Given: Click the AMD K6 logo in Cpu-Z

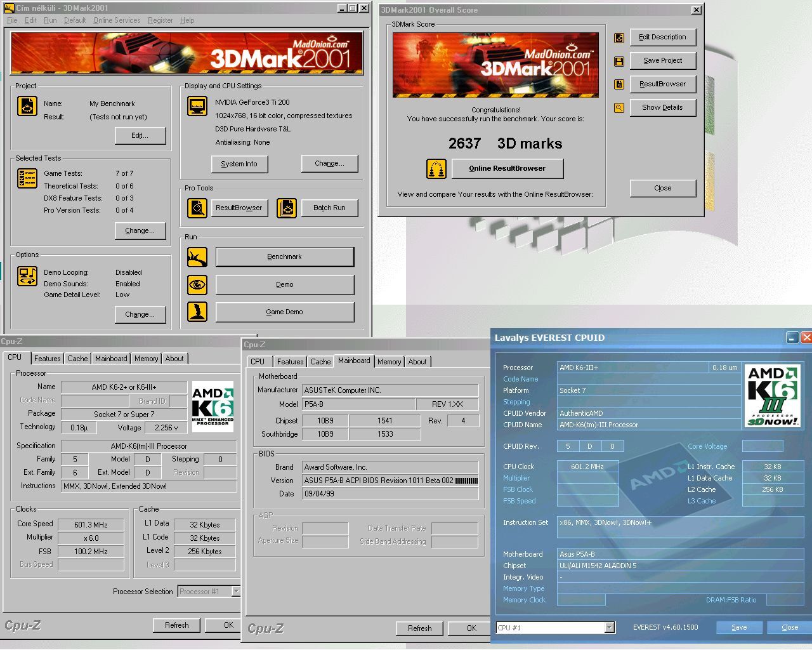Looking at the screenshot, I should tap(213, 406).
